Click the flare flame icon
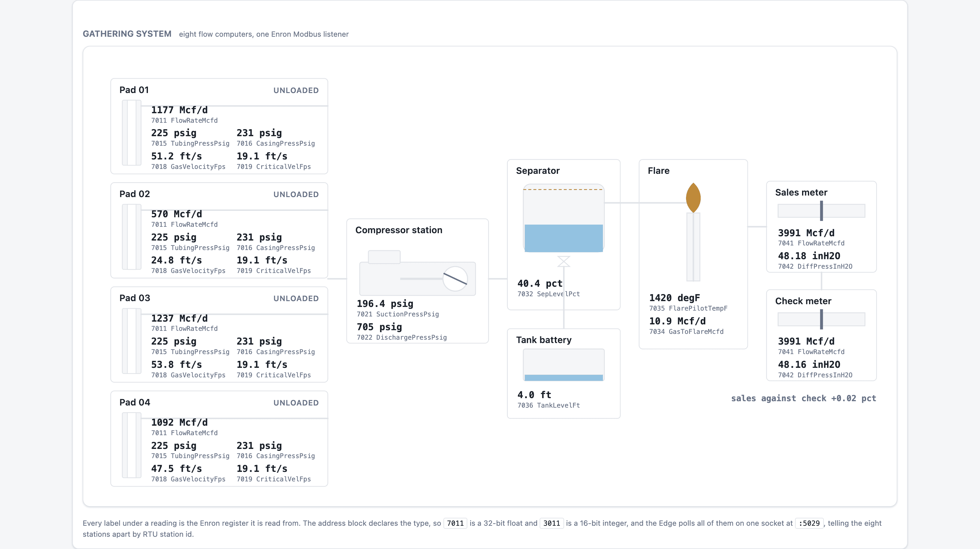 (x=693, y=198)
